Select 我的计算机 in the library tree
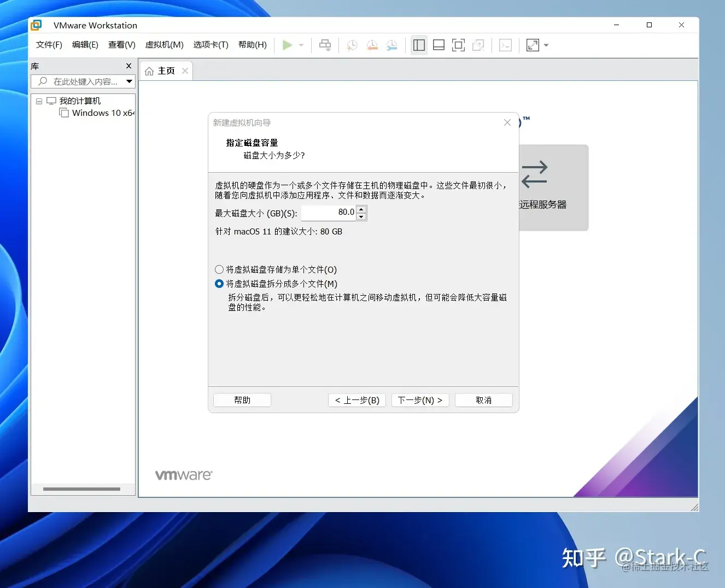The image size is (725, 588). (80, 101)
